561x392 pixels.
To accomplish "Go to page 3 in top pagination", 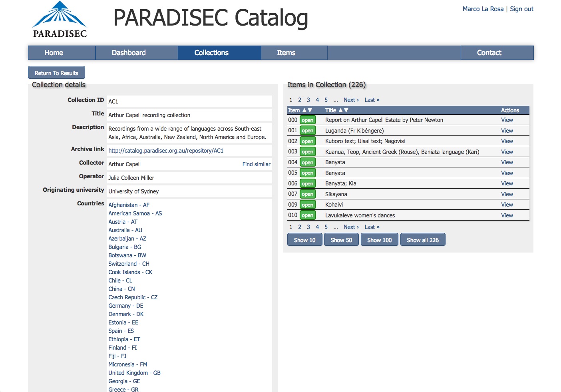I will point(308,100).
